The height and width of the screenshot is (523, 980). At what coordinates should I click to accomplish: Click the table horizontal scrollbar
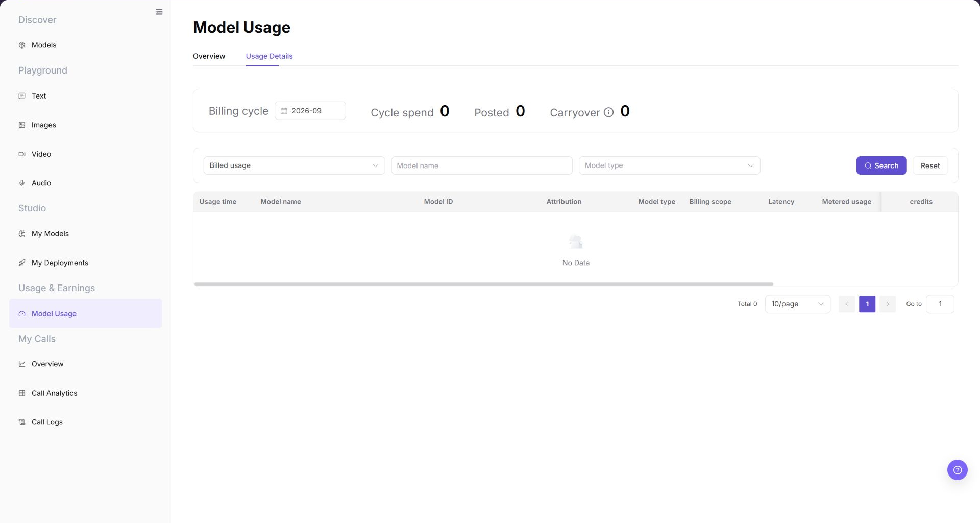(x=483, y=284)
